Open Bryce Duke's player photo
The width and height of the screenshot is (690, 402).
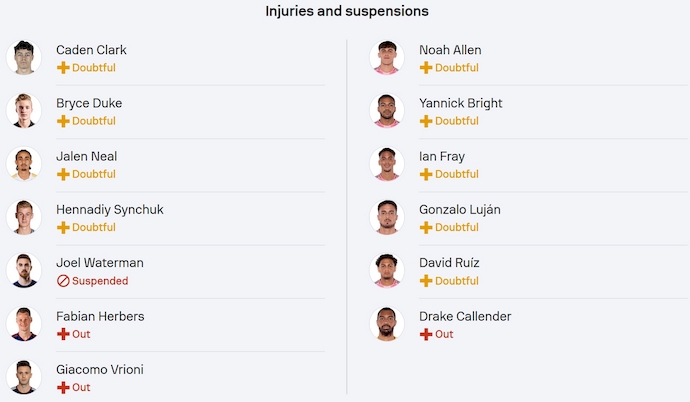click(x=24, y=111)
